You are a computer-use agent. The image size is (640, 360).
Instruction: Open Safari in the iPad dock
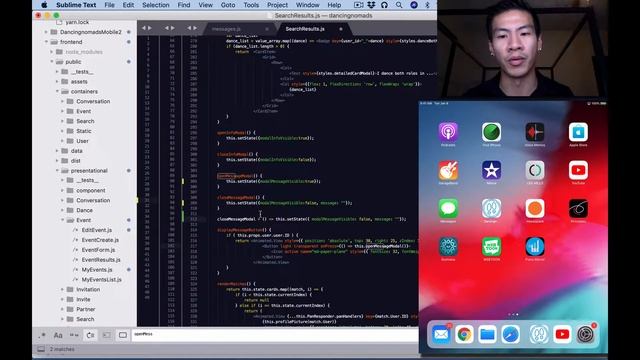click(511, 334)
